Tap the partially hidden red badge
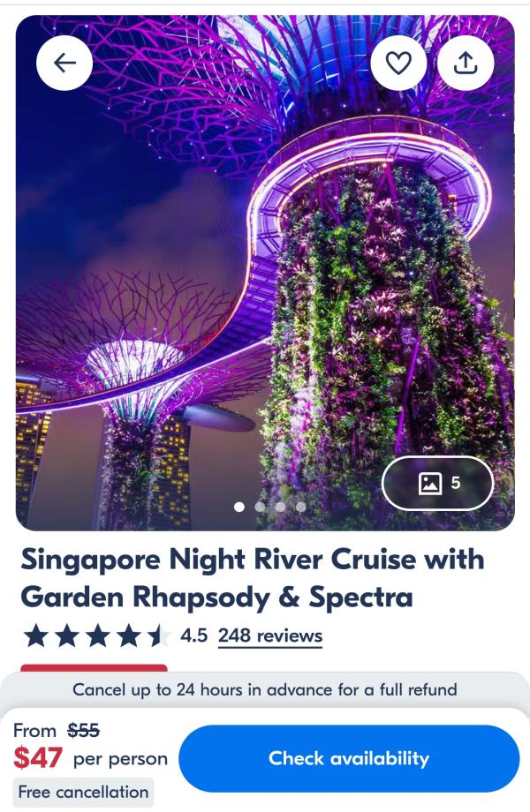 click(94, 668)
